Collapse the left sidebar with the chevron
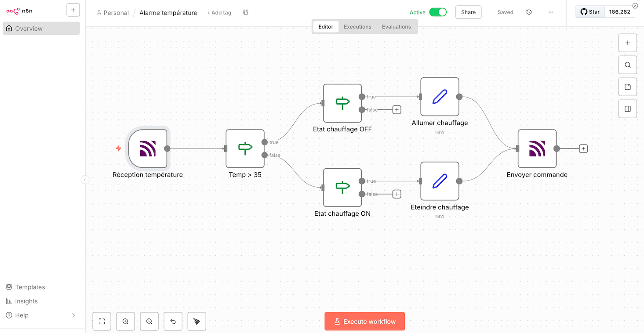 tap(85, 180)
